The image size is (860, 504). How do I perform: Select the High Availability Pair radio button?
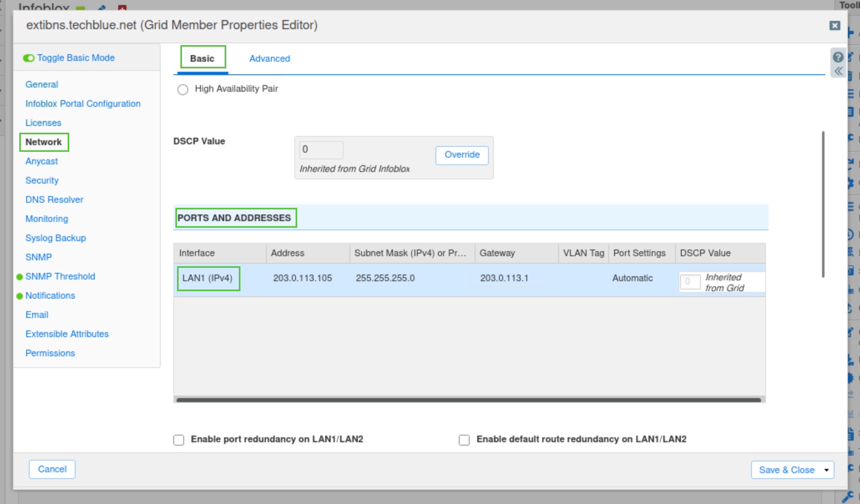coord(183,90)
